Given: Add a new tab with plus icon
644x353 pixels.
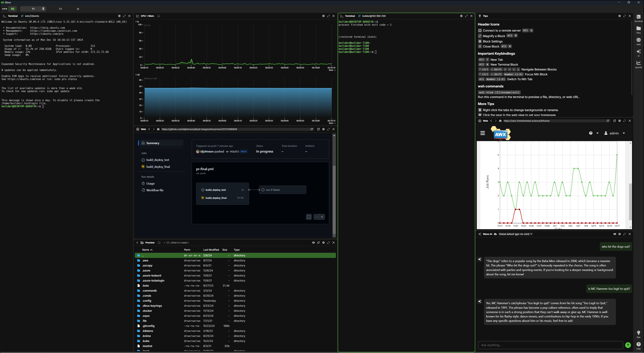Looking at the screenshot, I should 78,9.
